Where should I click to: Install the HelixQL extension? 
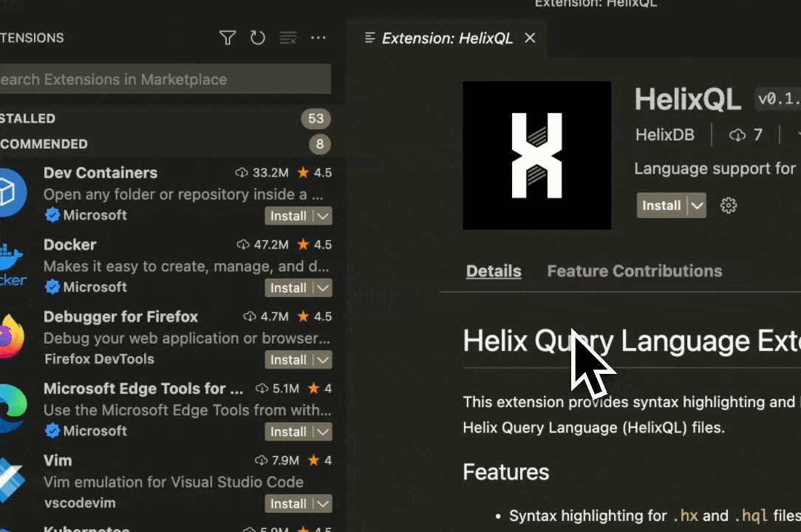[661, 205]
